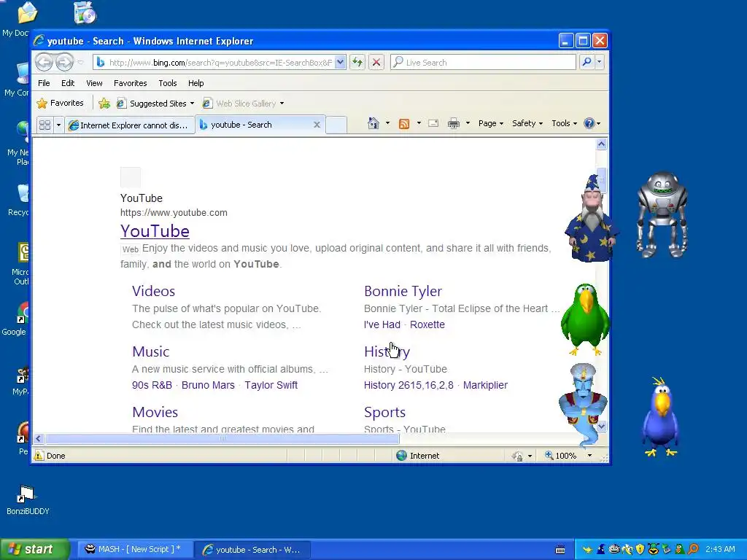Expand the search provider dropdown arrow

coord(600,62)
